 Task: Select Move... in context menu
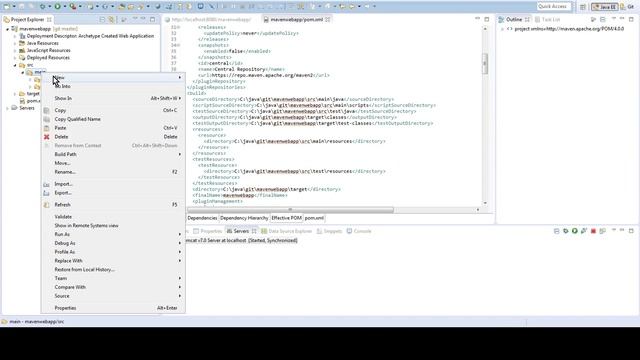click(x=113, y=163)
